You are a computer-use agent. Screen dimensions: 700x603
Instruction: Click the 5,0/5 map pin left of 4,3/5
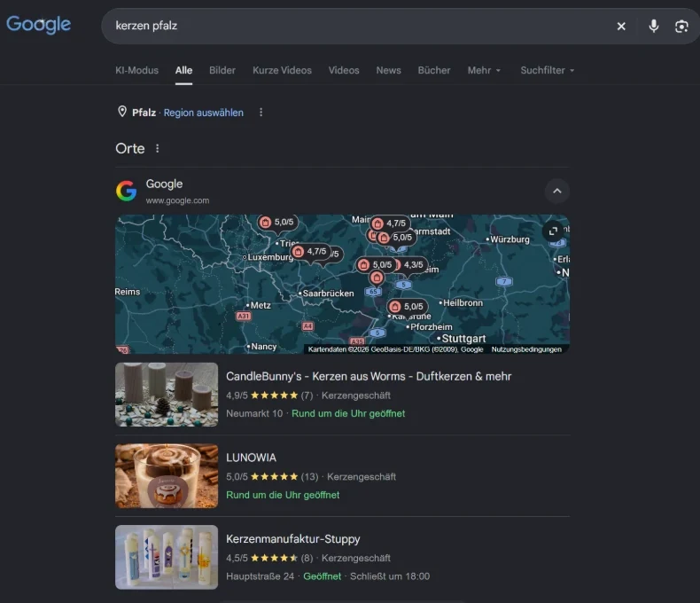point(376,265)
